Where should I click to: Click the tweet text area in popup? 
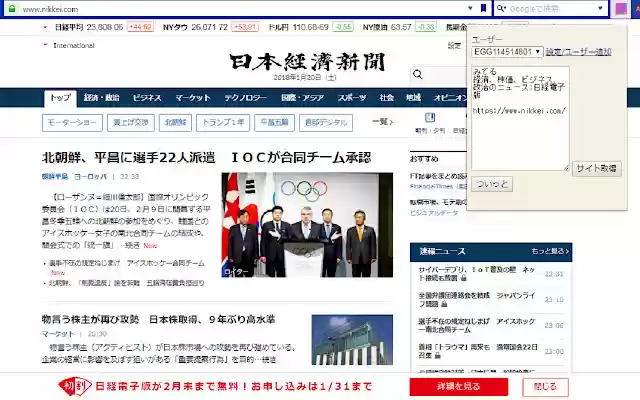520,118
